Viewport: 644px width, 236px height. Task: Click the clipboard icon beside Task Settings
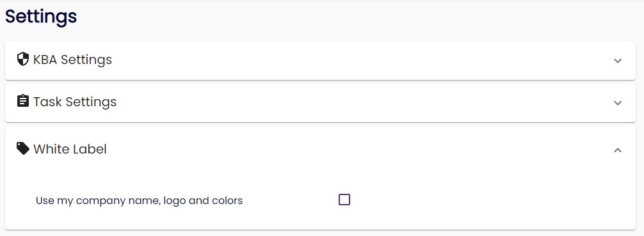click(22, 101)
